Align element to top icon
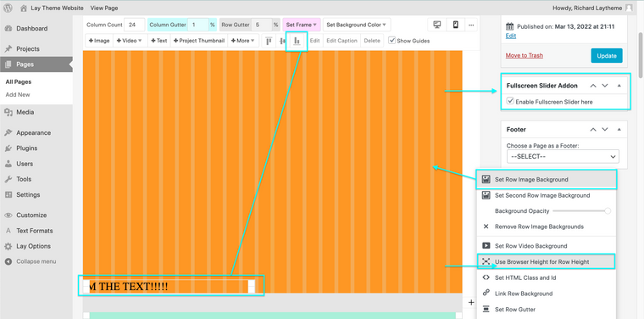 point(269,41)
